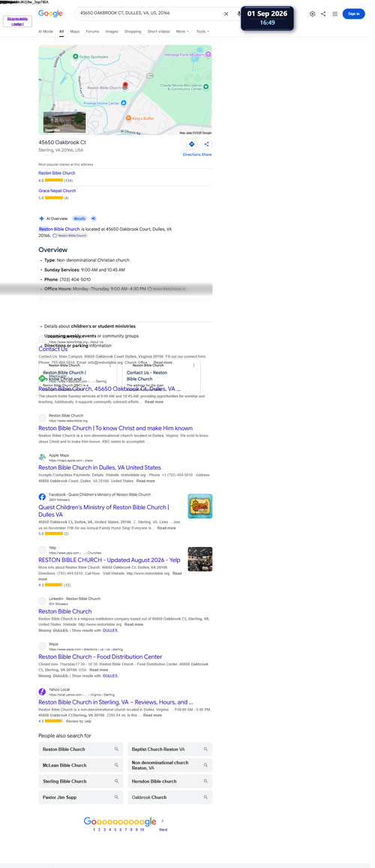The image size is (375, 868).
Task: Open the Grace Nepali Church link
Action: [57, 191]
